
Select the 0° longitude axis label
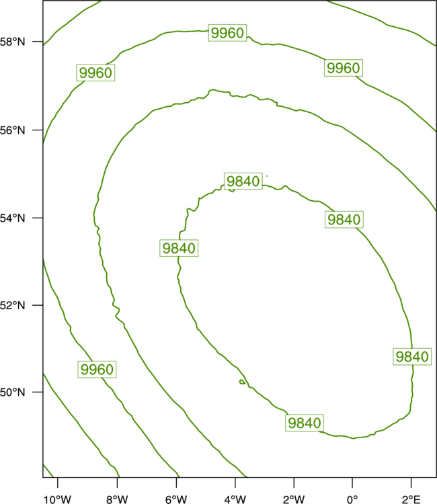[x=352, y=499]
